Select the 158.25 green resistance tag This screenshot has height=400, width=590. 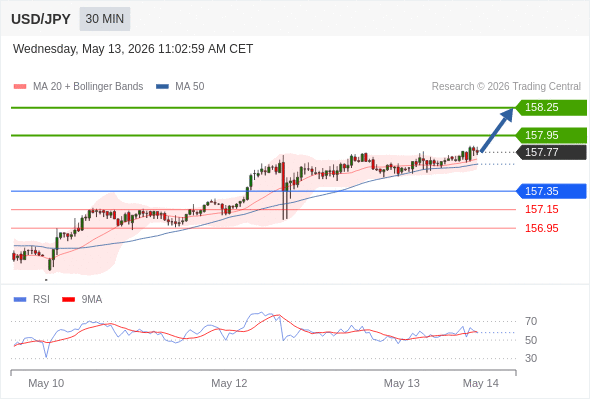click(551, 108)
